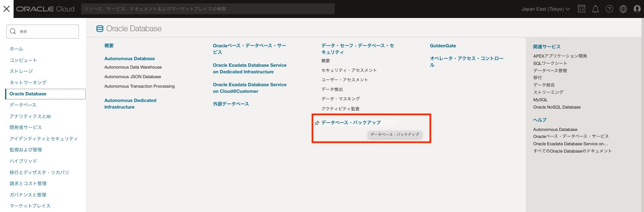Select ストレージ in the sidebar
The width and height of the screenshot is (644, 212).
(x=21, y=71)
